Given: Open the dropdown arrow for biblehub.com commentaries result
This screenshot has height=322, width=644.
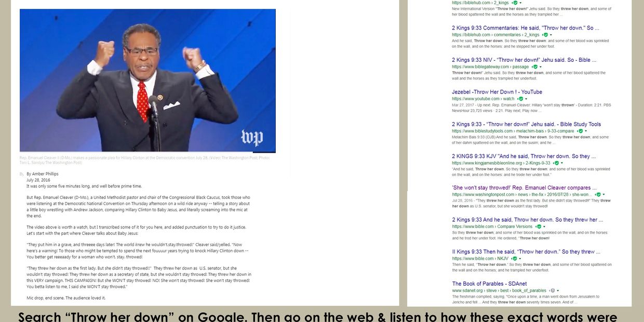Looking at the screenshot, I should tap(551, 35).
